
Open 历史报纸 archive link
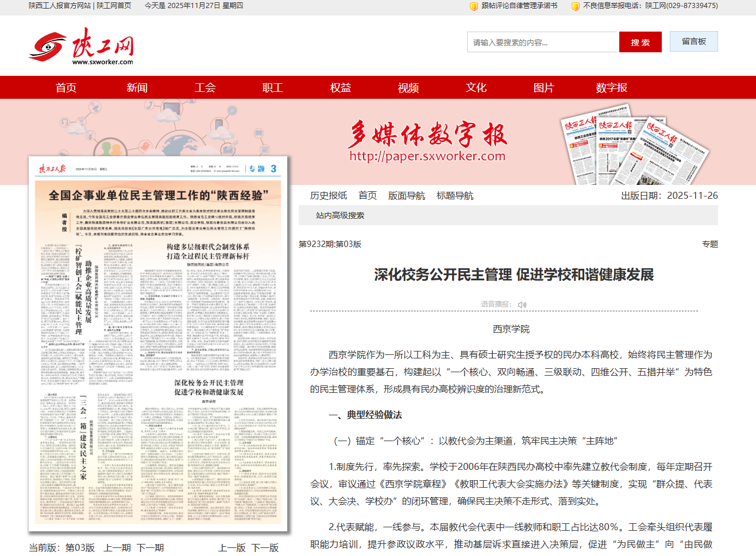[329, 195]
